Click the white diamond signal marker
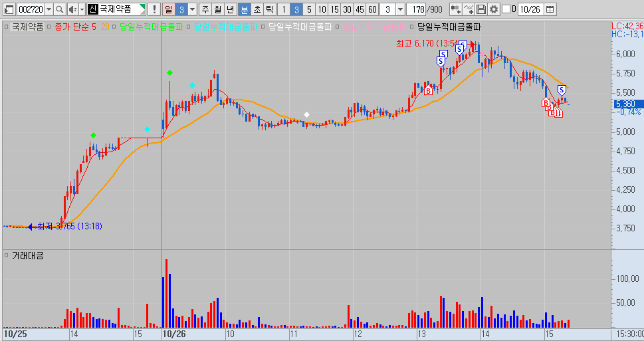 (x=306, y=114)
